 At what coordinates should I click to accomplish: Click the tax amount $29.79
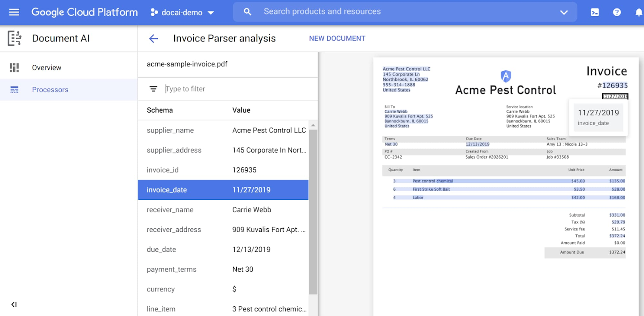coord(618,222)
